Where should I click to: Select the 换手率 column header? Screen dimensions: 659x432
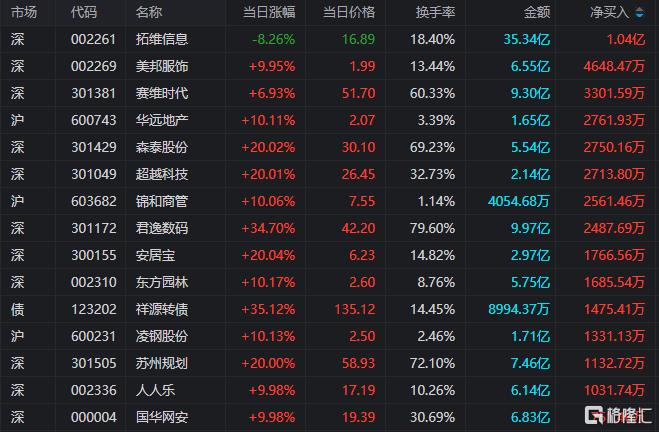[435, 13]
